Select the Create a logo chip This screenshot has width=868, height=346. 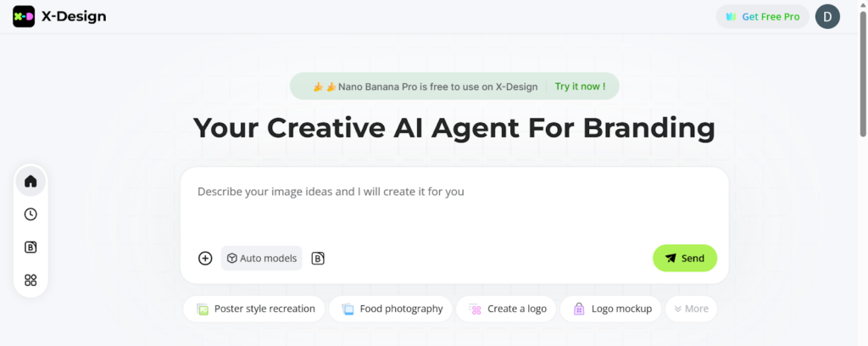tap(507, 309)
